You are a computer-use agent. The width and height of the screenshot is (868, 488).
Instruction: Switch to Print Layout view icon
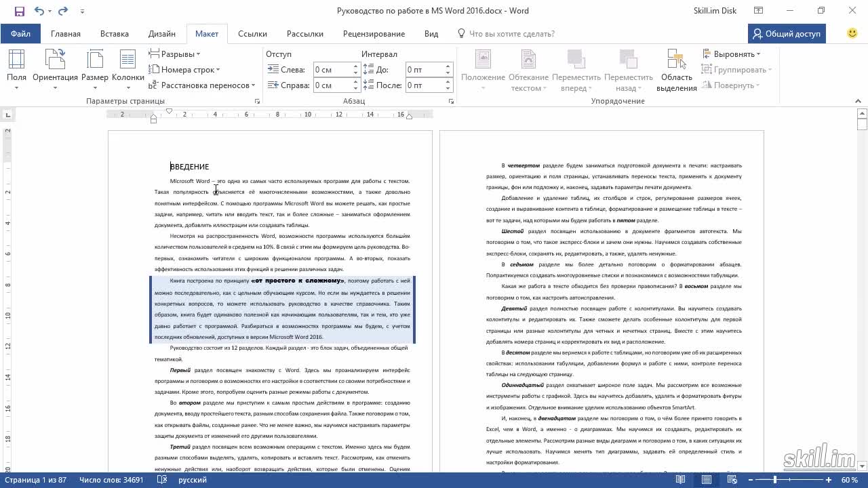(707, 480)
